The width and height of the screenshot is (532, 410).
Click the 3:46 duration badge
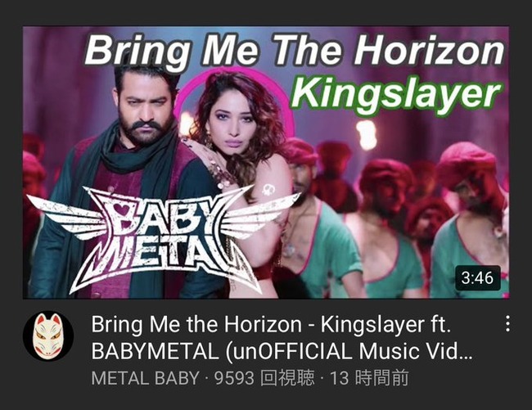[x=477, y=278]
